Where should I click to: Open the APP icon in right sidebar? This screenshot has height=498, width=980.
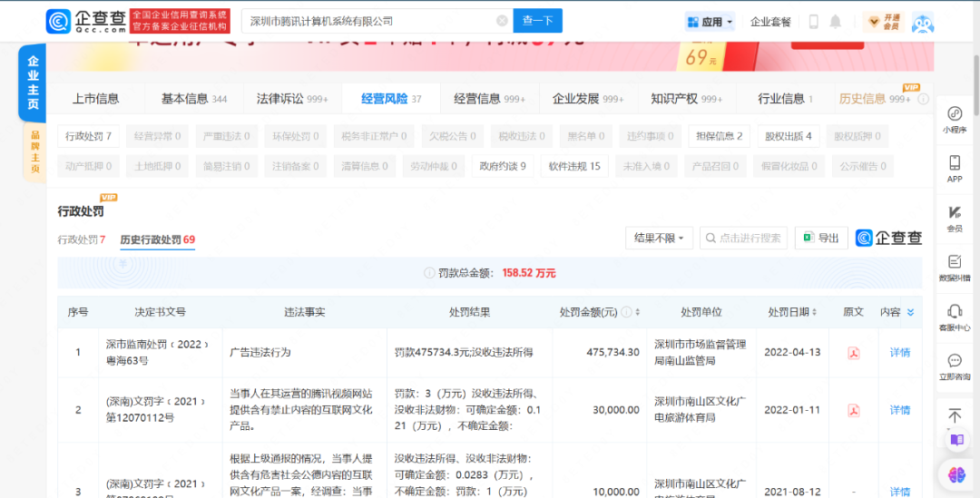[x=955, y=169]
